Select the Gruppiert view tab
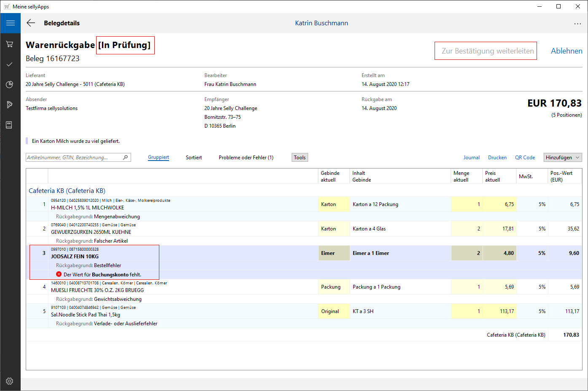 158,157
